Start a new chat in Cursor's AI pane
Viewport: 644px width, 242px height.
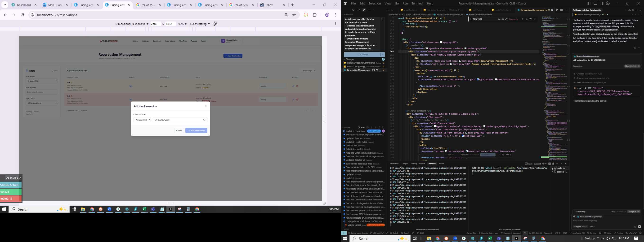(626, 10)
